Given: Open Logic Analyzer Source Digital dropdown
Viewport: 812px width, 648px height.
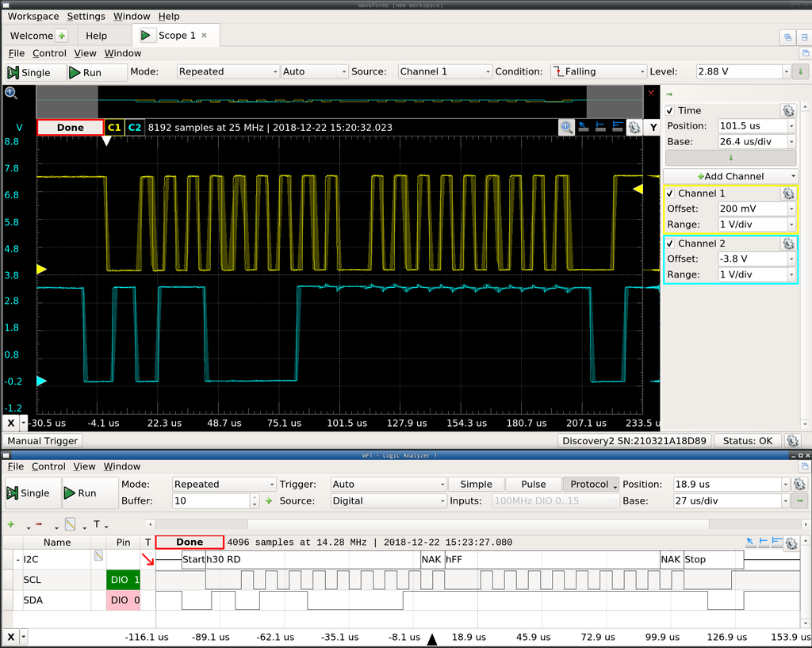Looking at the screenshot, I should coord(389,501).
